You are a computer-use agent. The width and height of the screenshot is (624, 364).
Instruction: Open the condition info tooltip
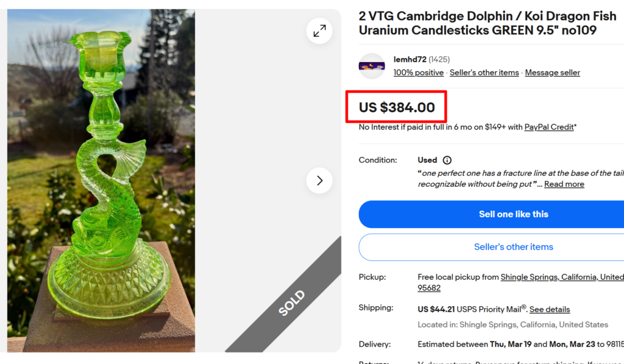pos(445,159)
